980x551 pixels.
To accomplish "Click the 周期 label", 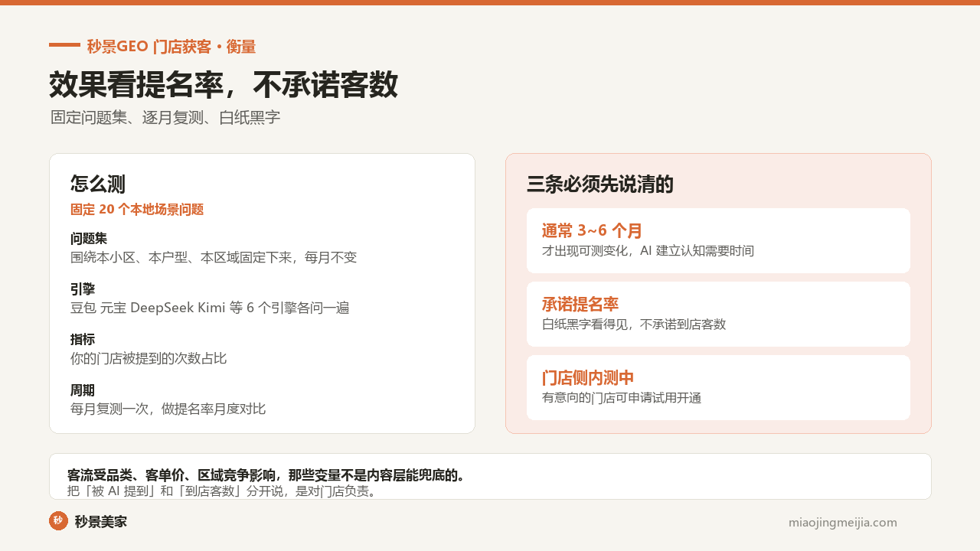I will click(x=83, y=390).
